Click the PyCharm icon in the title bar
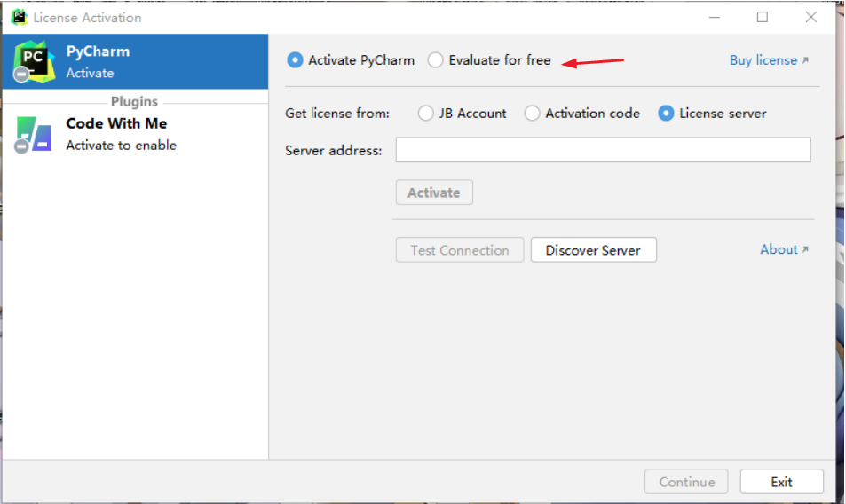 tap(19, 17)
